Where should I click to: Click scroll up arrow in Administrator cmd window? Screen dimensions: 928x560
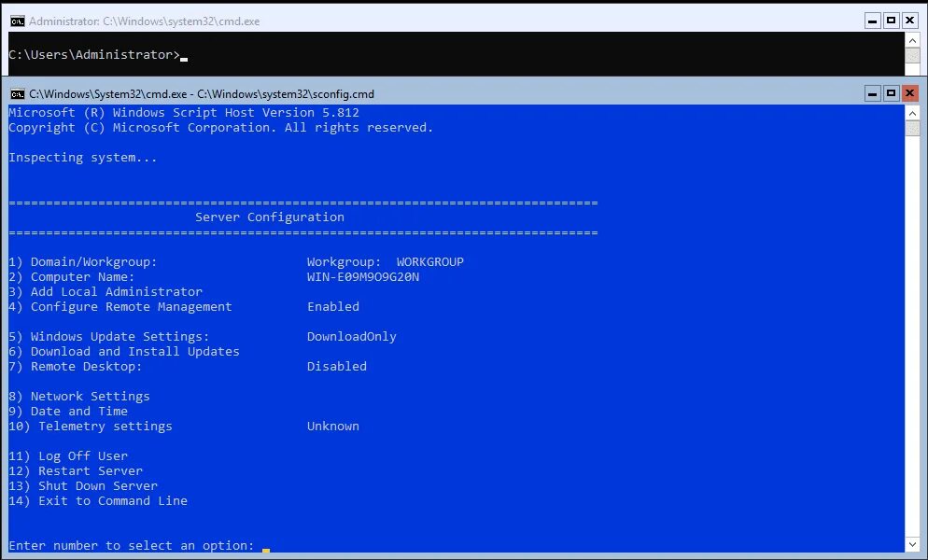(913, 40)
